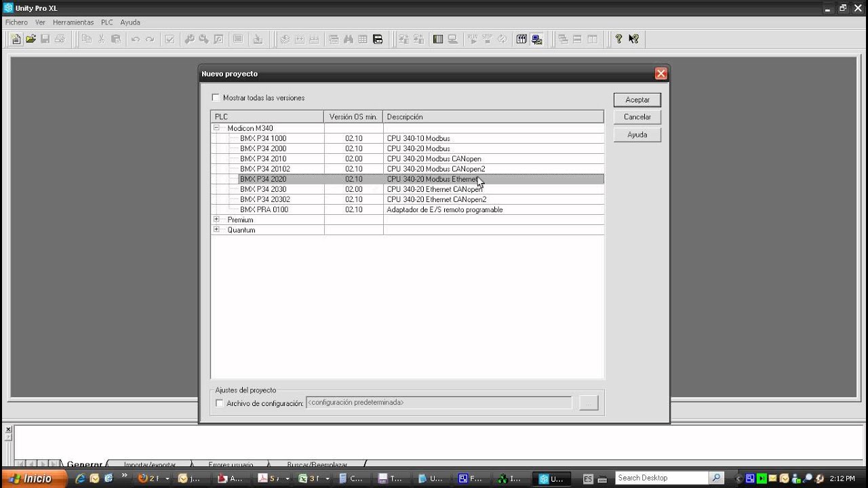The image size is (868, 488).
Task: Click the PLC Run toolbar icon
Action: [473, 39]
